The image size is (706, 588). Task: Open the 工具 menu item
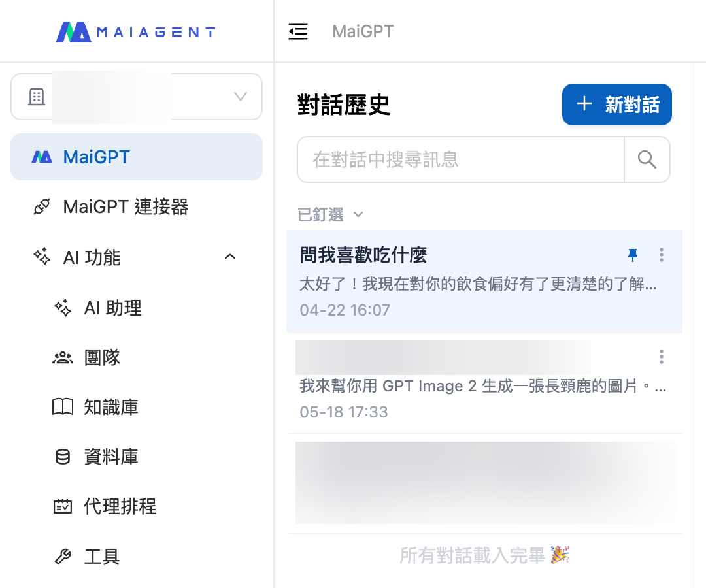(x=137, y=557)
